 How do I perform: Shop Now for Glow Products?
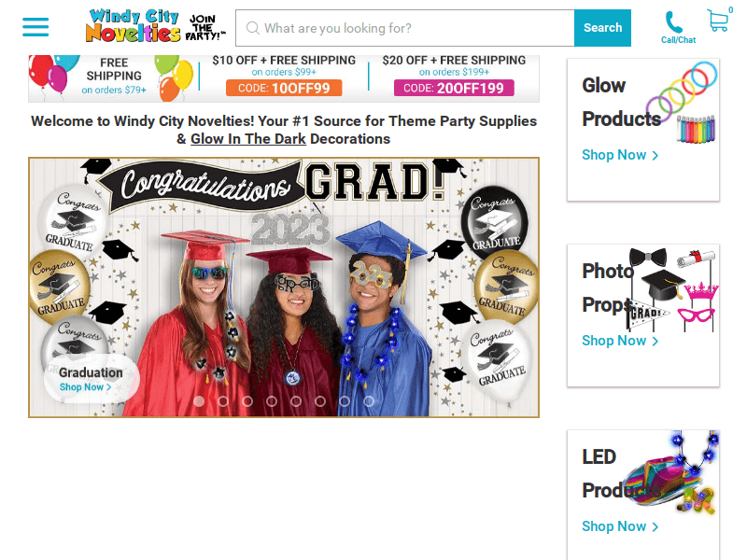click(x=620, y=155)
